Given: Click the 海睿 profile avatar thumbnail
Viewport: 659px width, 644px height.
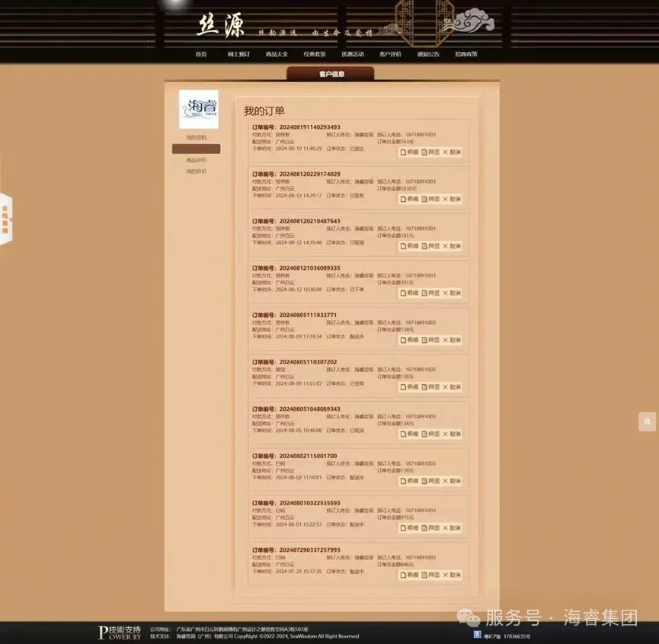Looking at the screenshot, I should (198, 110).
